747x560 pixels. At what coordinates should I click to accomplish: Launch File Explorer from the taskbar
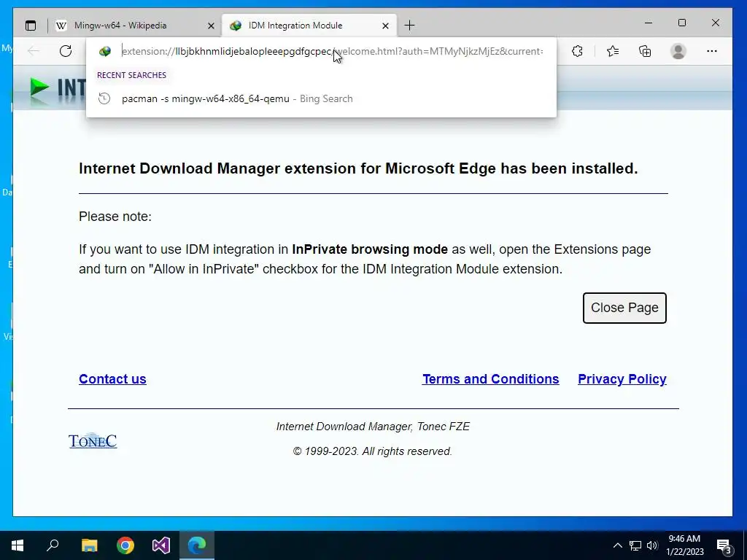pos(89,545)
